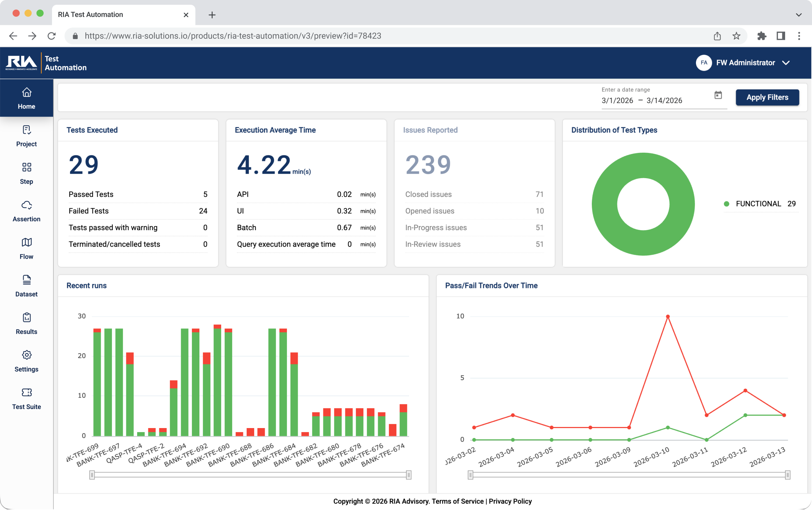Viewport: 812px width, 510px height.
Task: Click the Closed issues row
Action: click(x=474, y=194)
